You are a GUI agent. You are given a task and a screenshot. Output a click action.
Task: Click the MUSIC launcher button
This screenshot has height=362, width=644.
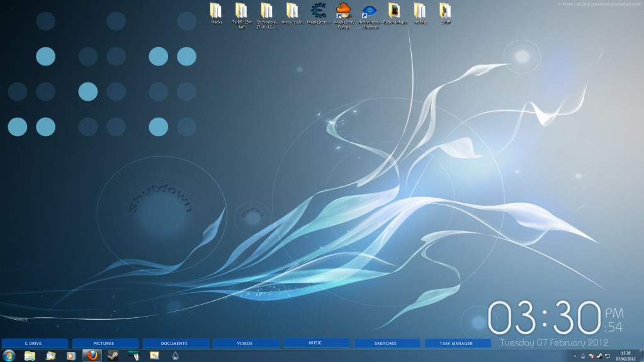point(316,342)
